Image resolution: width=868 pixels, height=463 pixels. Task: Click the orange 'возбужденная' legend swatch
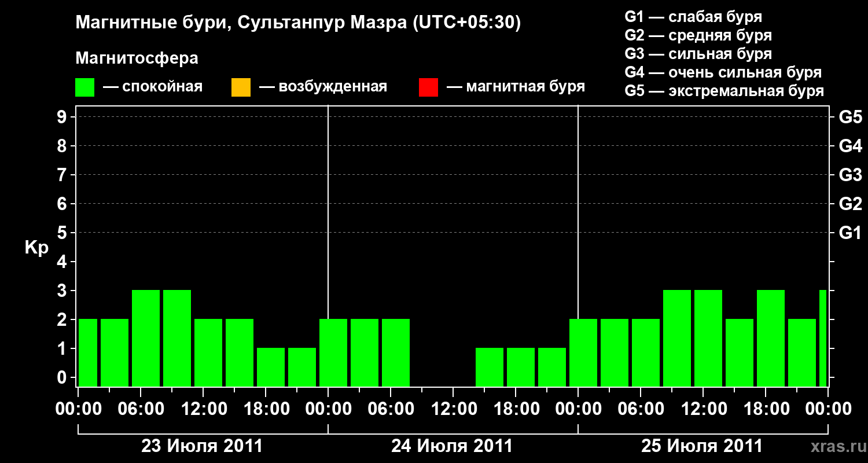pyautogui.click(x=241, y=87)
